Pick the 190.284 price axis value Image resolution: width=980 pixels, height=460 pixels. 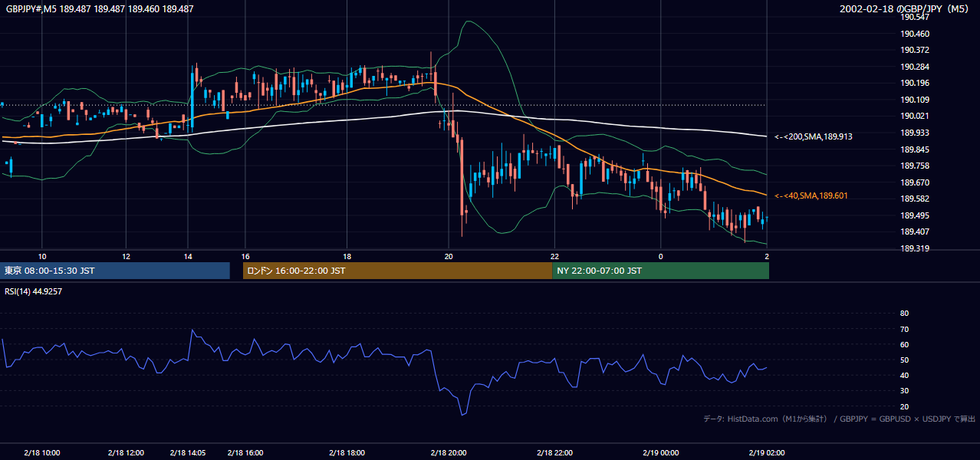pos(915,67)
